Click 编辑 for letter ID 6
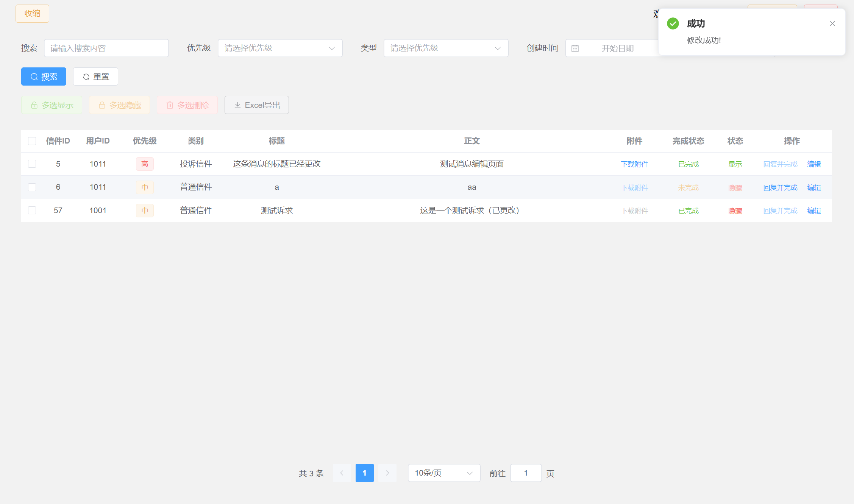 pos(814,187)
